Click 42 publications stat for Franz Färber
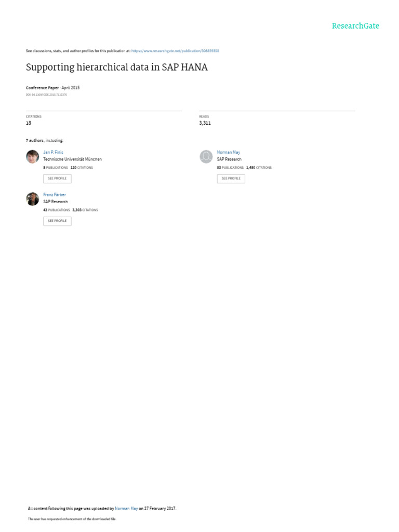This screenshot has width=399, height=532. pos(57,210)
